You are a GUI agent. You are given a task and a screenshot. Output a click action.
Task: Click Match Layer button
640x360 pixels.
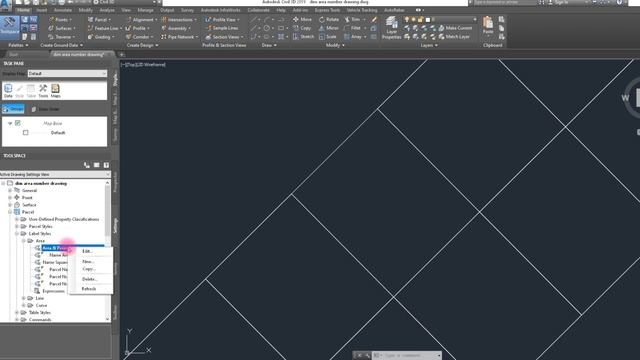point(453,37)
